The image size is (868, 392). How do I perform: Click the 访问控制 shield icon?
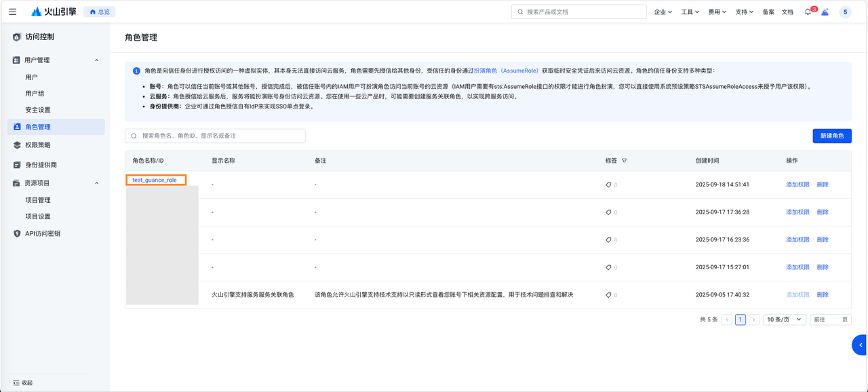click(x=17, y=37)
